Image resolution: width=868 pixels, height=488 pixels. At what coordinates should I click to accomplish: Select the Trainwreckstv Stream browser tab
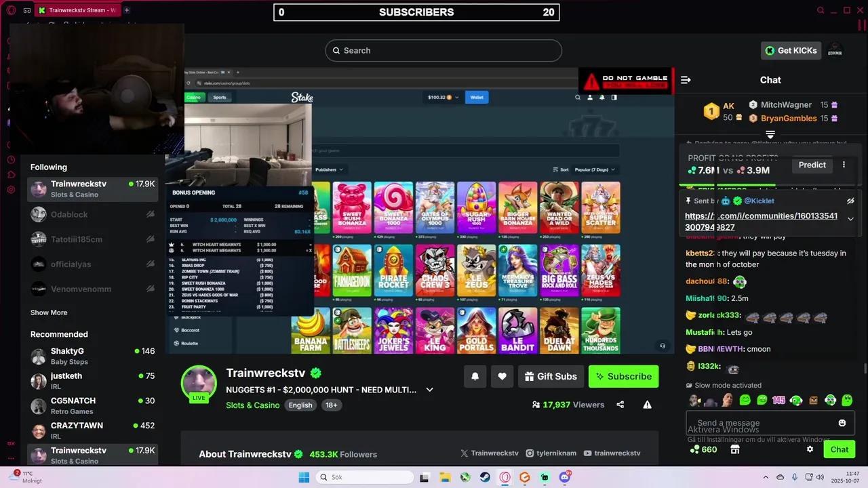point(78,10)
